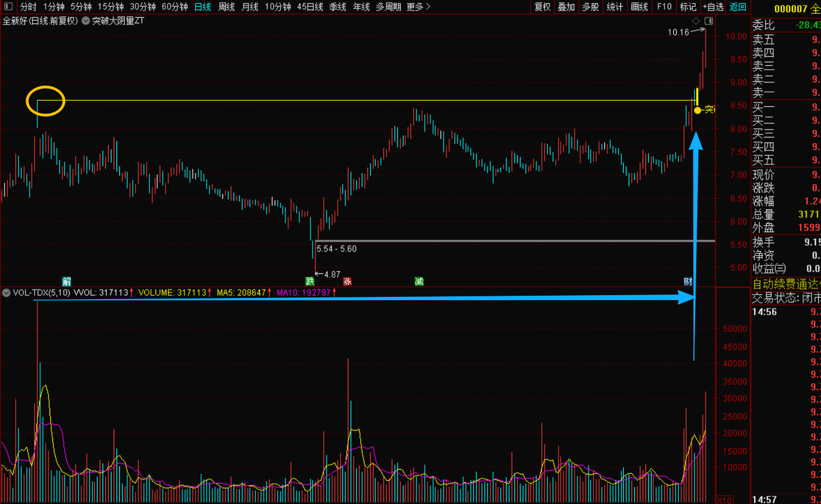Toggle the side panel icon beside the diamond
The height and width of the screenshot is (504, 821).
coord(708,21)
